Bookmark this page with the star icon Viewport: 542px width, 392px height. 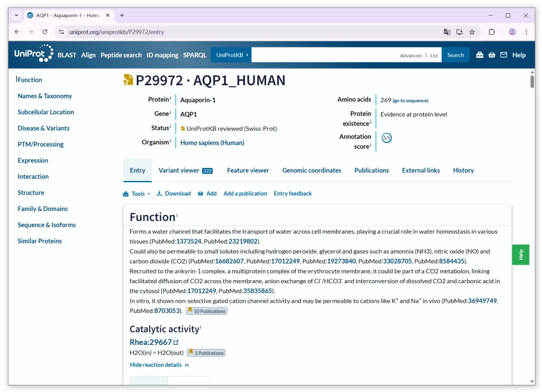click(x=472, y=32)
